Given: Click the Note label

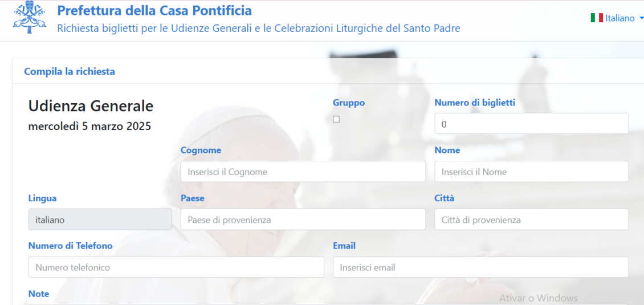Looking at the screenshot, I should (x=39, y=294).
